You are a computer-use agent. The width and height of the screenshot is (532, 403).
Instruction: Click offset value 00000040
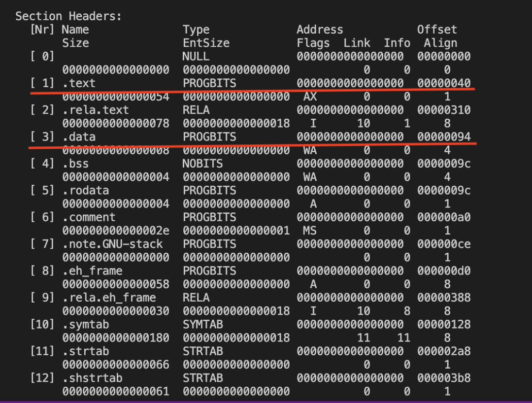[444, 83]
